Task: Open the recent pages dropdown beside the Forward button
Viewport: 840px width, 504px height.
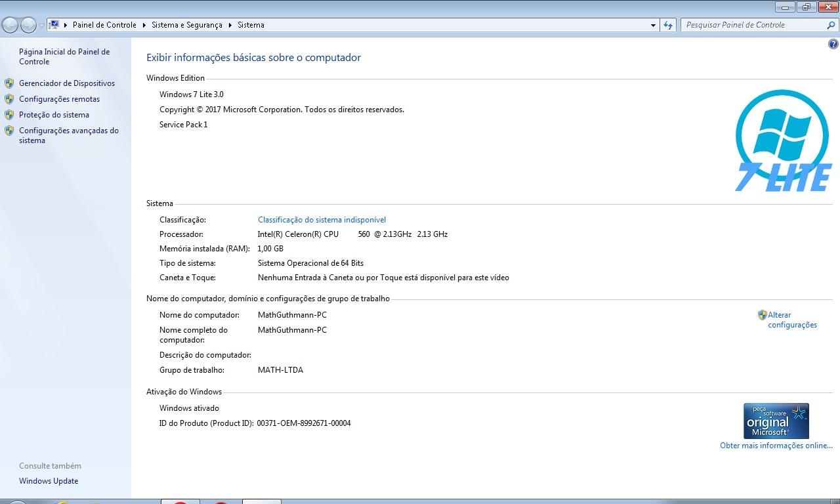Action: pos(41,26)
